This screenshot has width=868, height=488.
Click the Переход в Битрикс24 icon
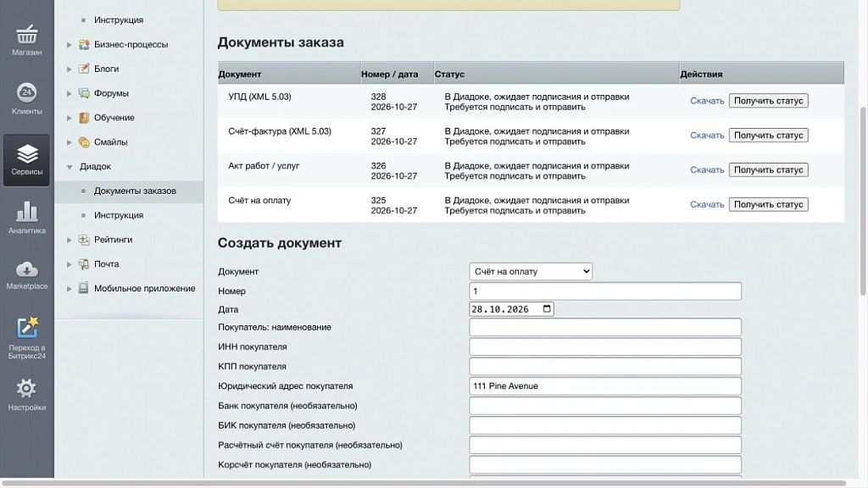[26, 327]
